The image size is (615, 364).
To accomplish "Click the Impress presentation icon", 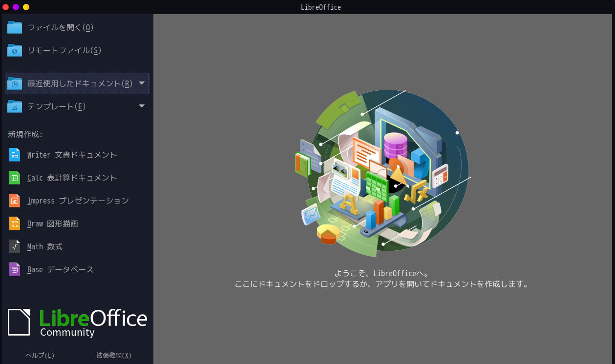I will 15,201.
